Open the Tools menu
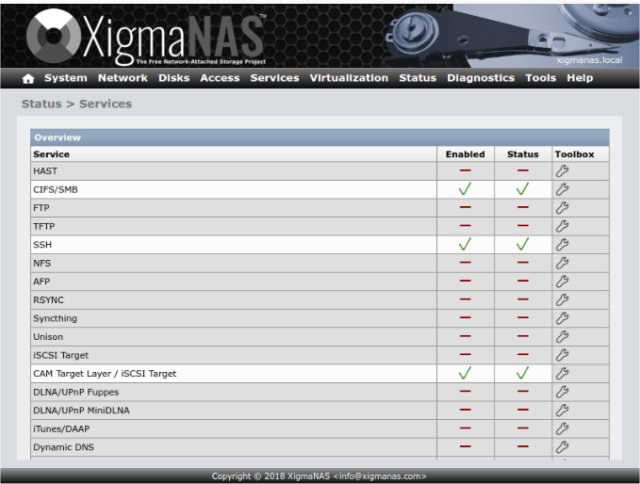This screenshot has width=640, height=484. click(x=541, y=78)
